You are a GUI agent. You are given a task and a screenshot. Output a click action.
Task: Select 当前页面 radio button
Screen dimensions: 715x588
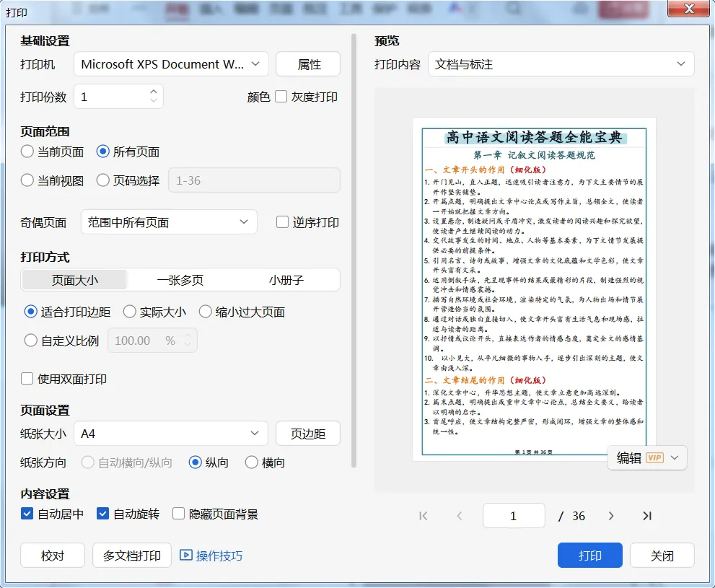tap(27, 152)
